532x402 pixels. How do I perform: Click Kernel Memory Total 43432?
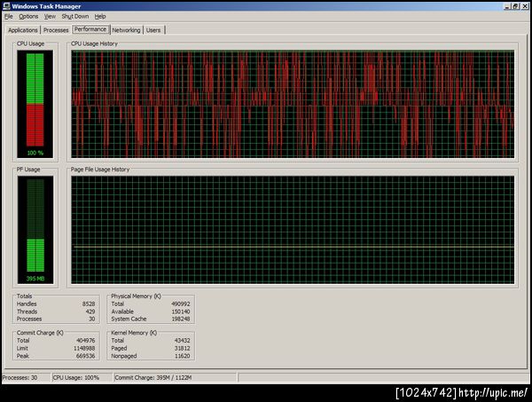(182, 340)
